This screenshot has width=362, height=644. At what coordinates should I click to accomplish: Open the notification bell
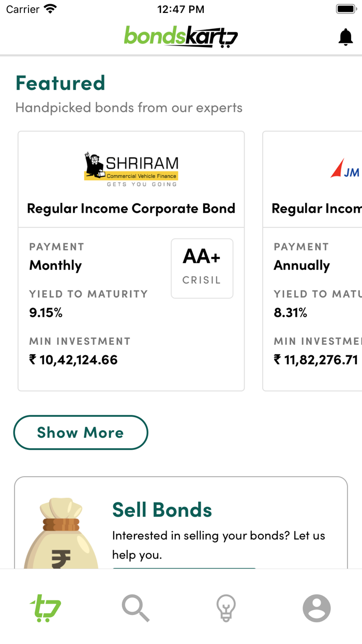pyautogui.click(x=345, y=36)
